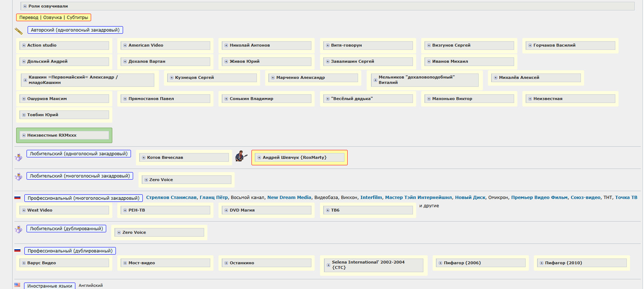The image size is (644, 289).
Task: Click flag icon beside Иностранные языки
Action: [x=17, y=285]
